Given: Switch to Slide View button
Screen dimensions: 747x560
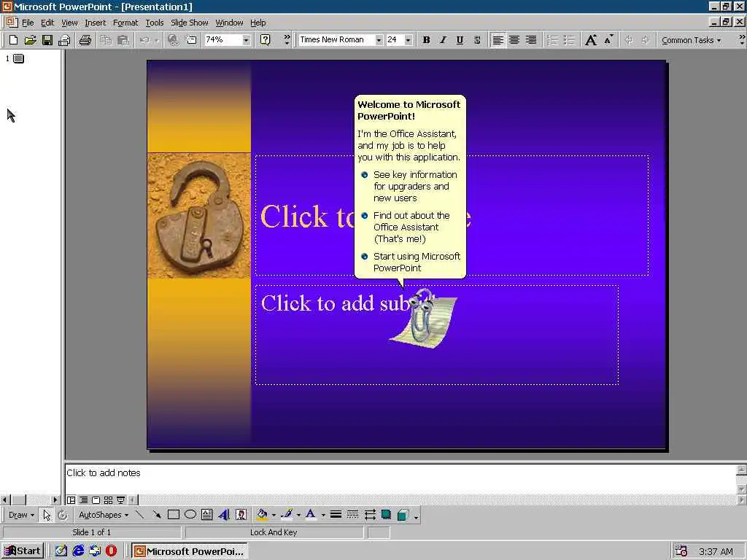Looking at the screenshot, I should pyautogui.click(x=96, y=500).
